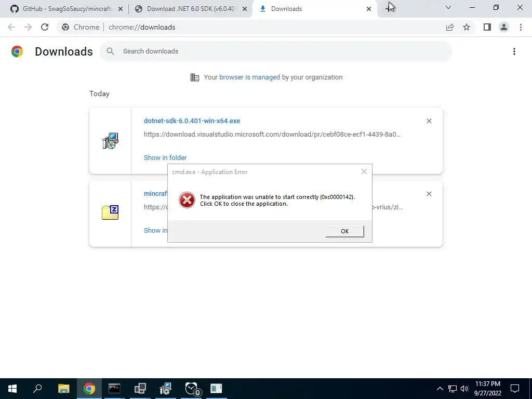
Task: Open the 'browser is managed' link
Action: (249, 77)
